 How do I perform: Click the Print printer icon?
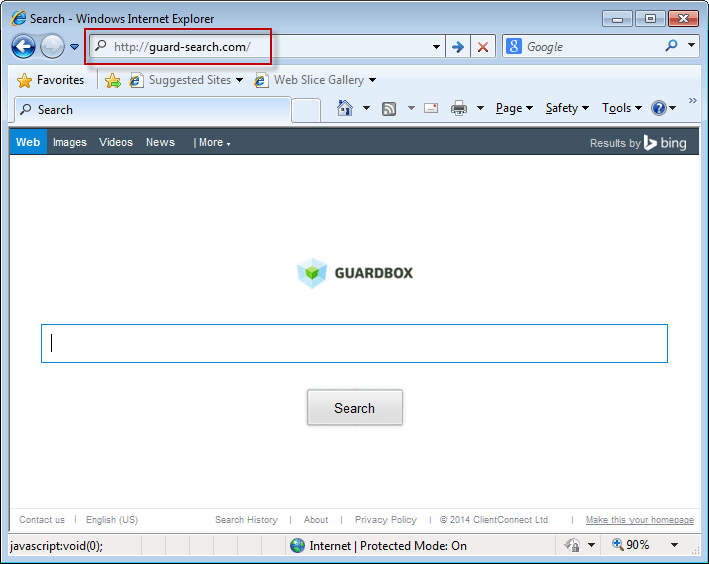[x=459, y=108]
